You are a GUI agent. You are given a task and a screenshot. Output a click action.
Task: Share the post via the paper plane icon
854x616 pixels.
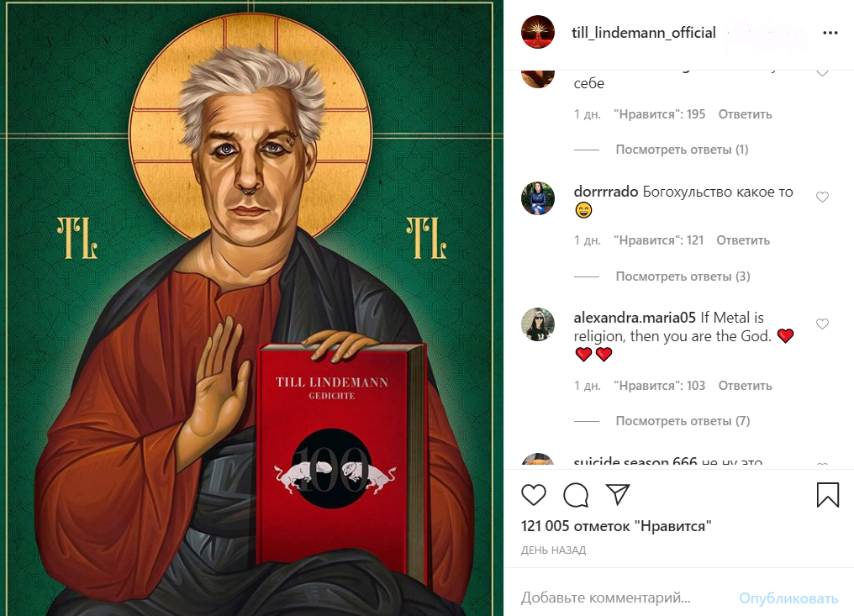pyautogui.click(x=618, y=494)
